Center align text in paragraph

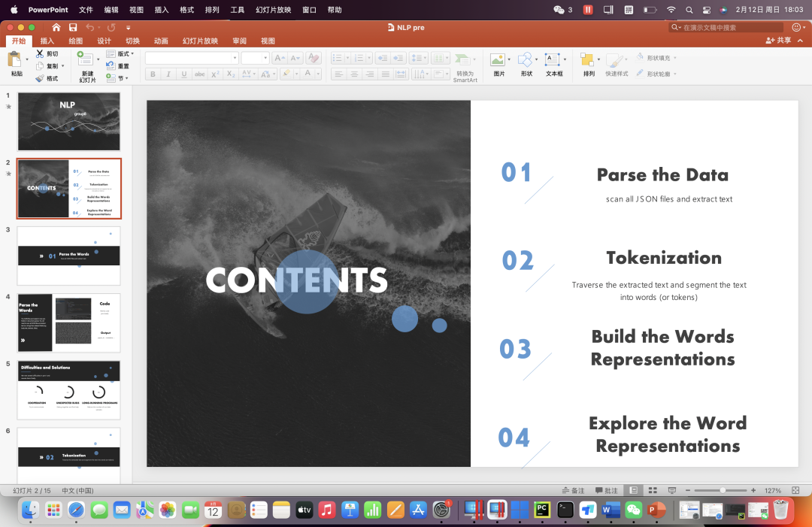click(354, 74)
